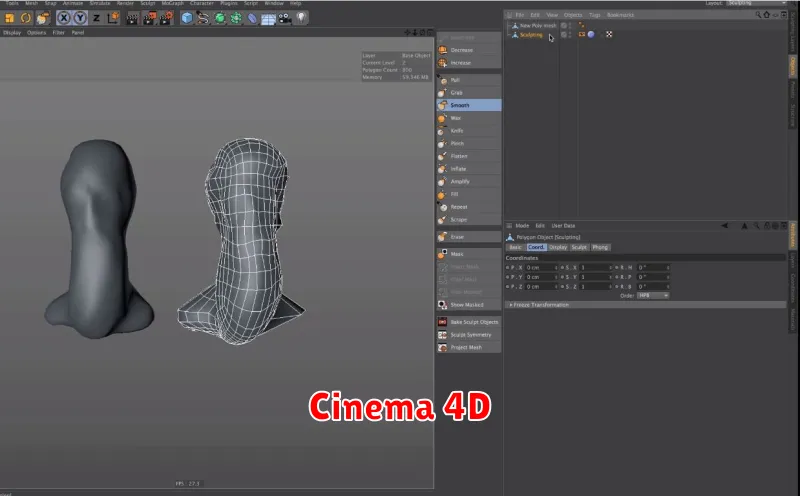Toggle visibility dots for Sculpting object
The image size is (800, 496).
coord(570,35)
